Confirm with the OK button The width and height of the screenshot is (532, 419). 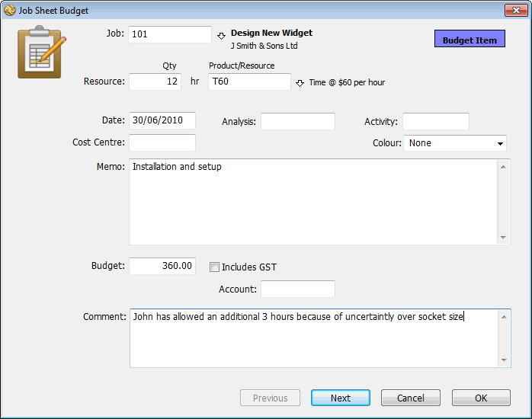click(x=481, y=398)
